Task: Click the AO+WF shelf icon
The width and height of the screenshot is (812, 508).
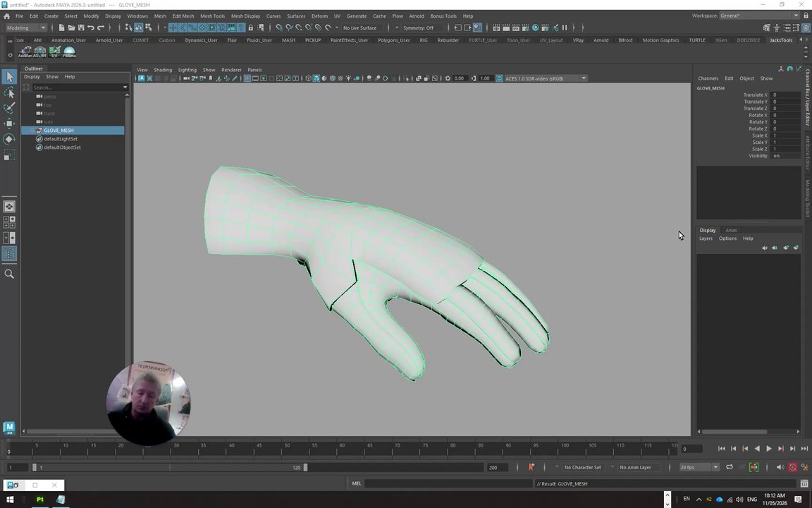Action: 40,52
